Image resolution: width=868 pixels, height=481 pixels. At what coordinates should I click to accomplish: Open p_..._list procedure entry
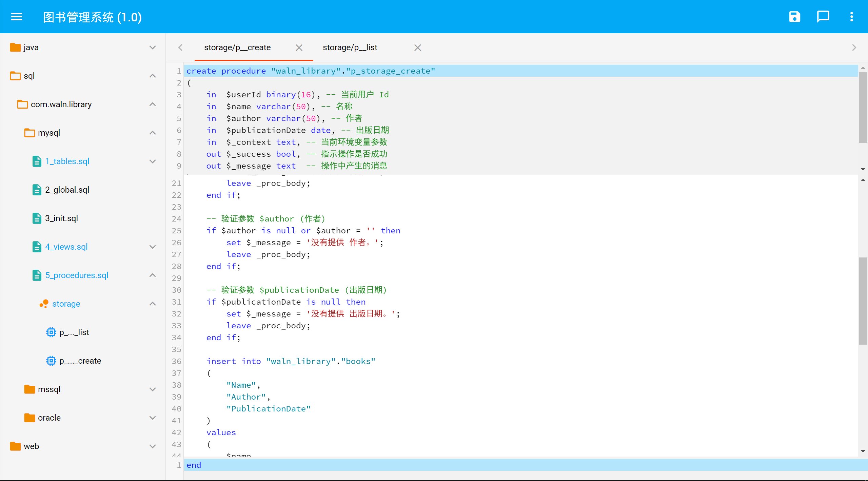click(x=74, y=332)
